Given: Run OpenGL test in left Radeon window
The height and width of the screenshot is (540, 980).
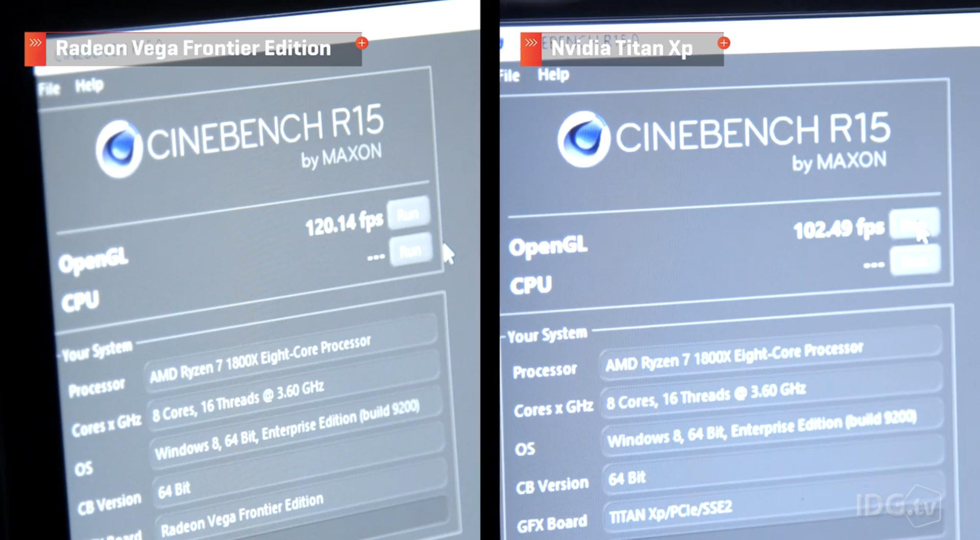Looking at the screenshot, I should tap(408, 213).
